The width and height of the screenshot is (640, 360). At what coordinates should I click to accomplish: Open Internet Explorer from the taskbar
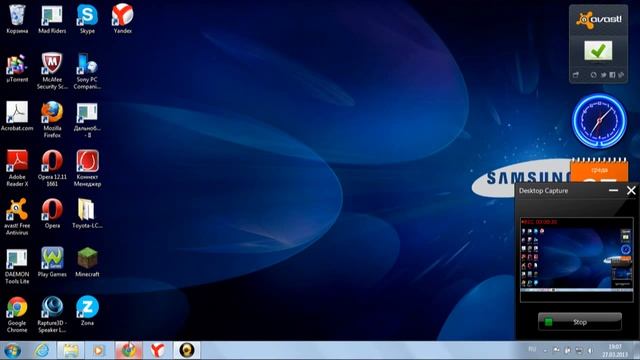[x=42, y=350]
